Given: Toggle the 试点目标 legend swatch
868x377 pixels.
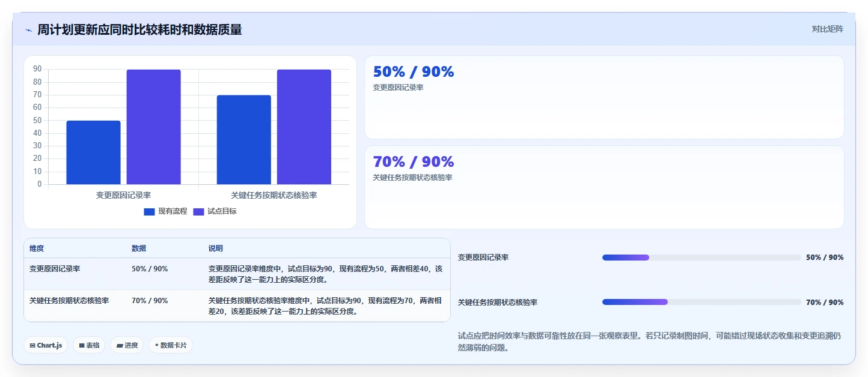Looking at the screenshot, I should 198,211.
